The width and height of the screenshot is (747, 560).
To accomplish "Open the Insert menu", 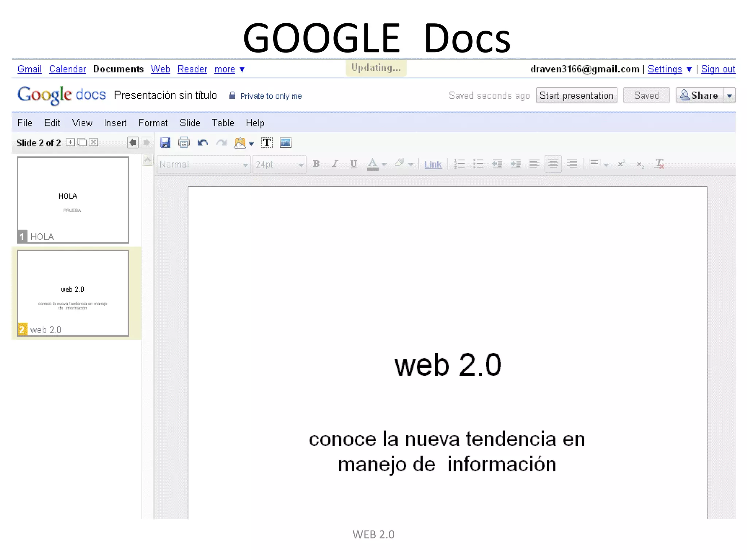I will 115,123.
